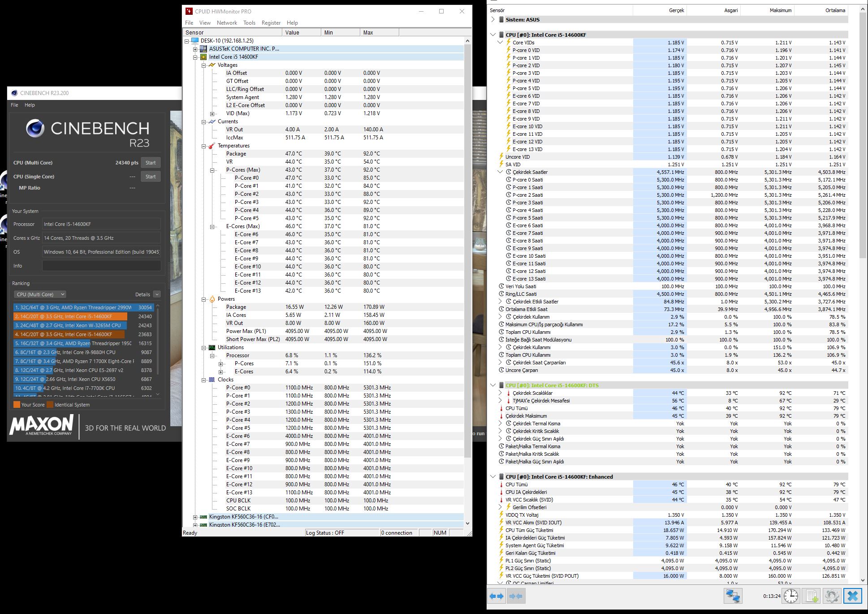Click the orange Your Score legend swatch
The width and height of the screenshot is (868, 614).
(17, 405)
